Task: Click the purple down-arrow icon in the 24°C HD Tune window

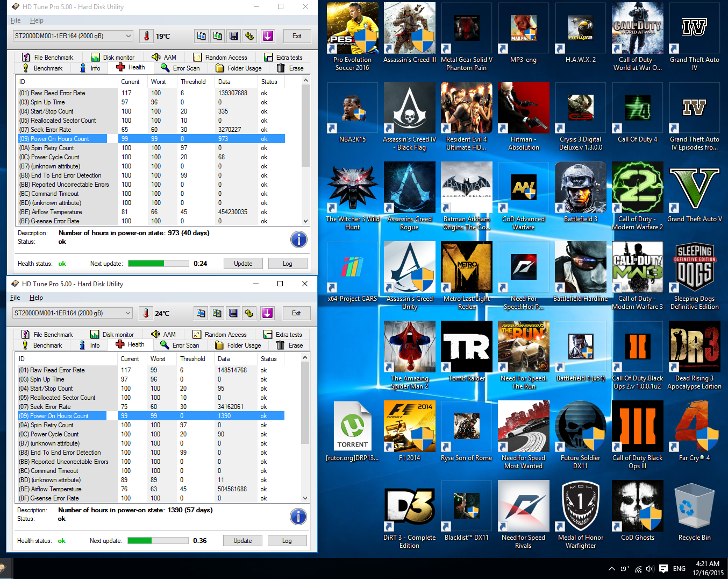Action: (267, 313)
